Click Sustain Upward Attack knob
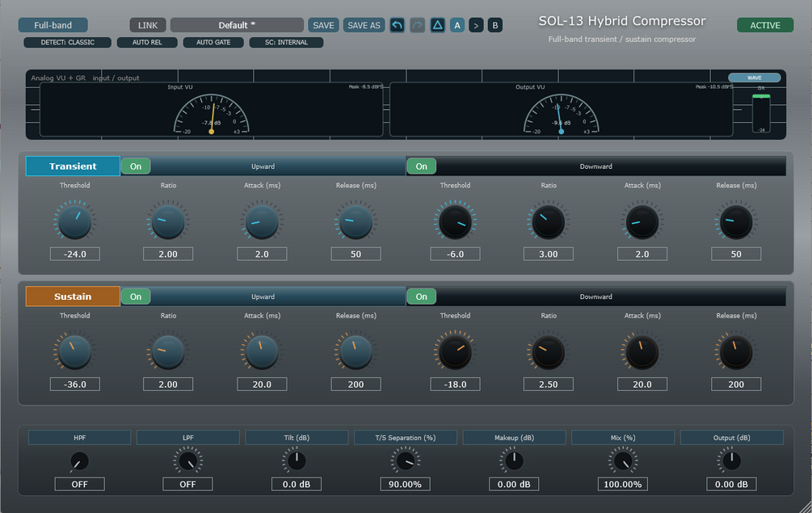812x513 pixels. point(262,352)
